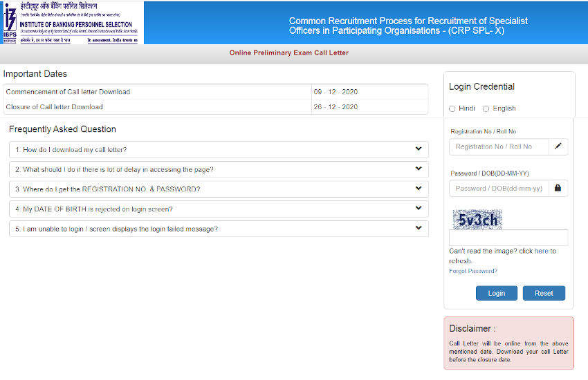Click the Forgot Password link
Viewport: 588px width, 380px height.
pos(472,271)
